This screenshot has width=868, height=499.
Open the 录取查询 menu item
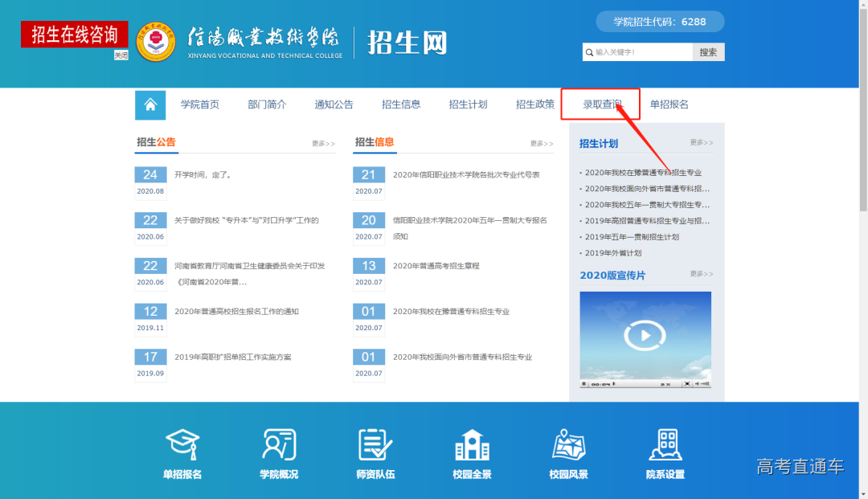coord(602,104)
